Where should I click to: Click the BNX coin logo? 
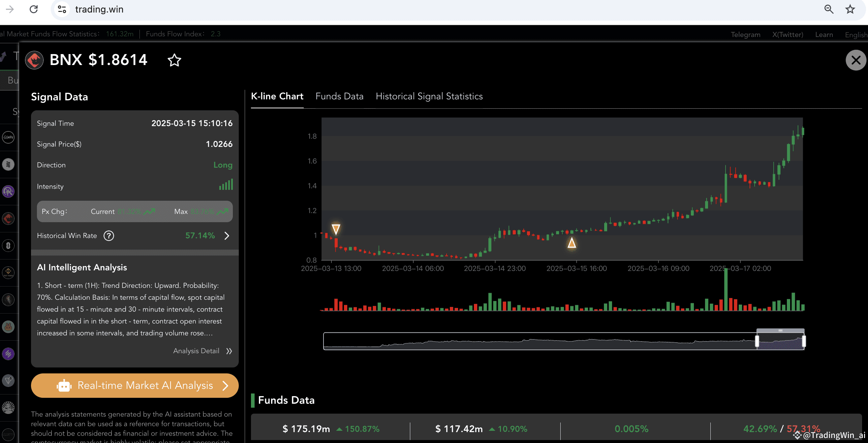click(34, 60)
